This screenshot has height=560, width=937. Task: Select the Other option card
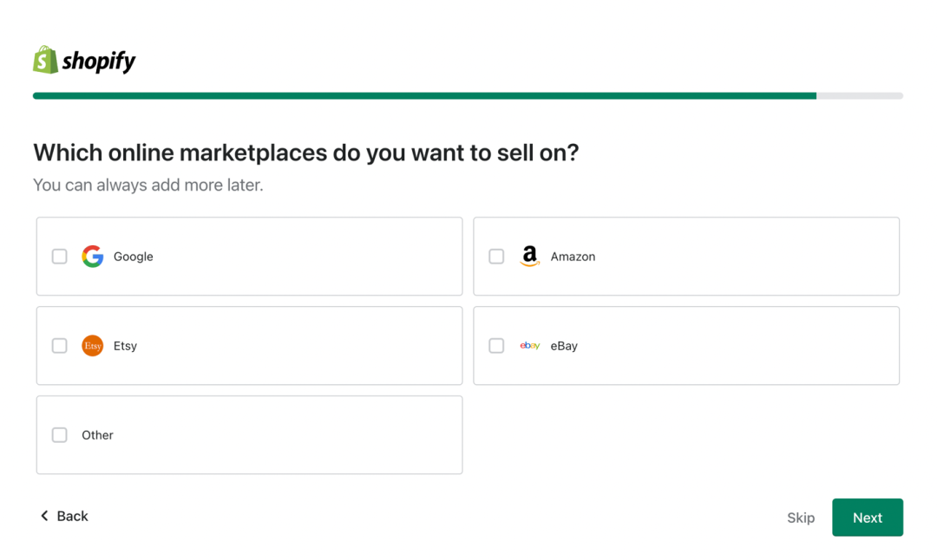[x=249, y=434]
